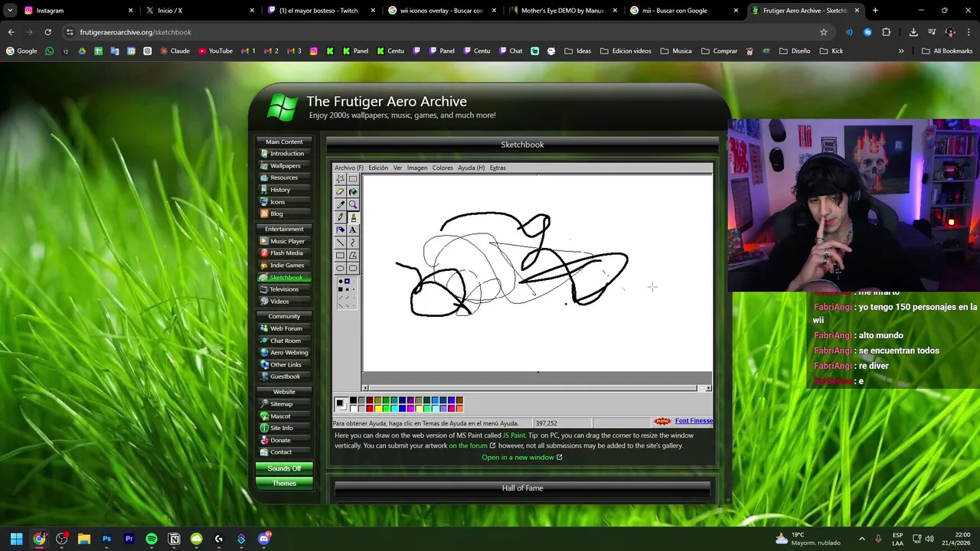Pick the black color swatch in palette

click(x=354, y=400)
